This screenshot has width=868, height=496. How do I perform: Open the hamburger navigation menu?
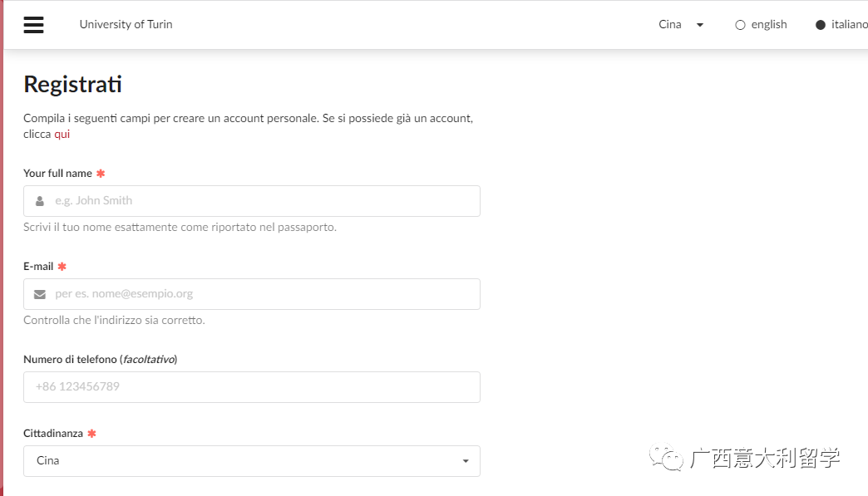point(33,25)
